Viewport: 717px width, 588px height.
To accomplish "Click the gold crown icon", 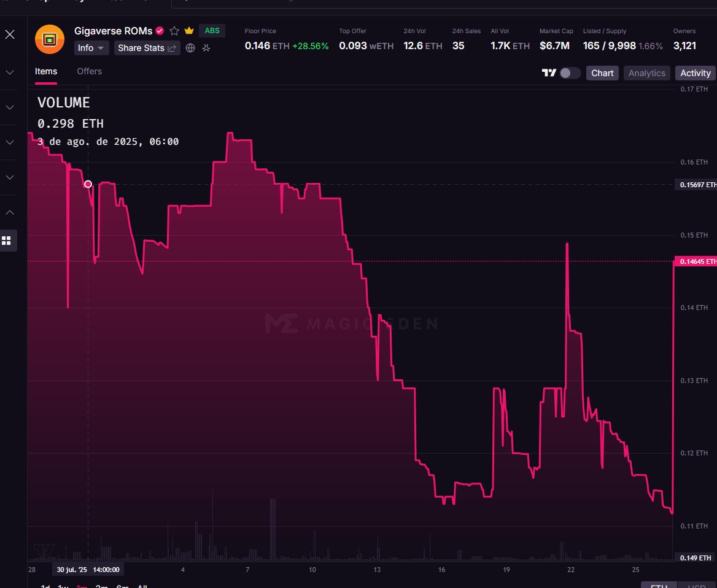I will 189,31.
